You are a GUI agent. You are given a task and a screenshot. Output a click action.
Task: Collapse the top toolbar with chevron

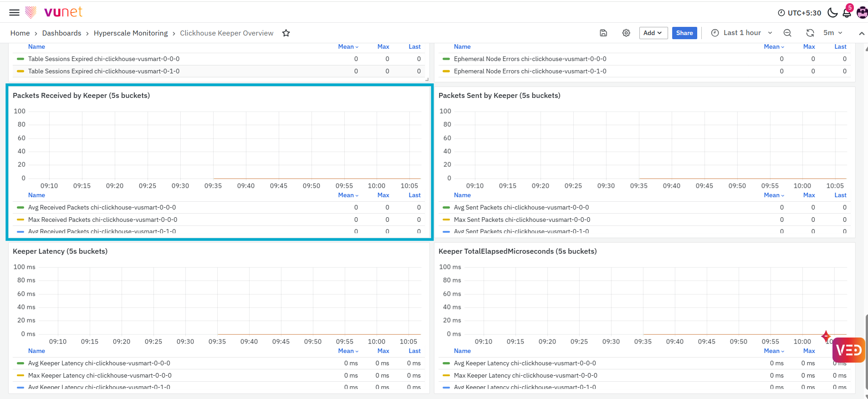coord(862,33)
